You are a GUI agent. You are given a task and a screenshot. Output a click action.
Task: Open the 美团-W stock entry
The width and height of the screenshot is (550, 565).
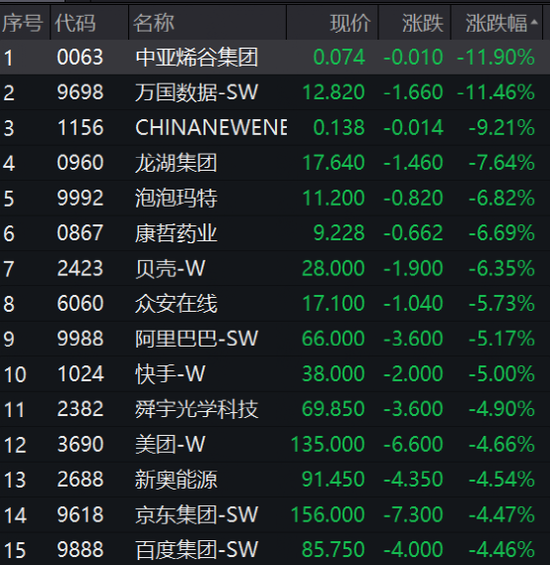coord(275,444)
